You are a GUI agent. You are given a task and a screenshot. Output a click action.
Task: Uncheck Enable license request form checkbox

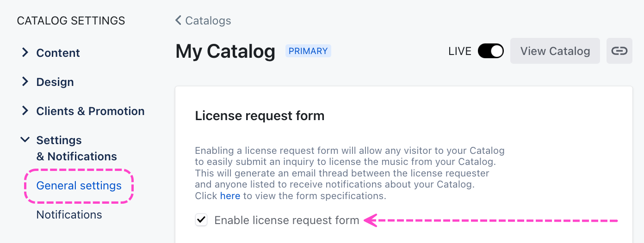(201, 220)
